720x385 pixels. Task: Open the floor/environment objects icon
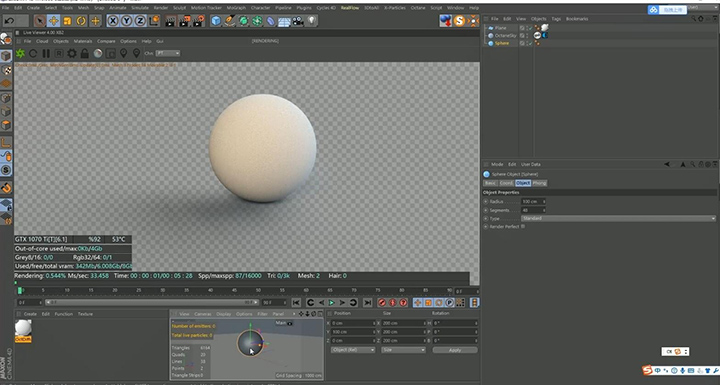pos(284,21)
